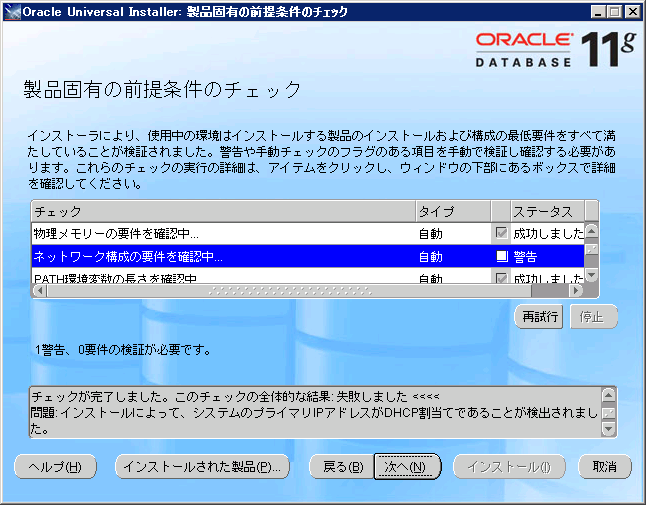Click the horizontal scrollbar thumb
The width and height of the screenshot is (647, 505).
pyautogui.click(x=289, y=290)
